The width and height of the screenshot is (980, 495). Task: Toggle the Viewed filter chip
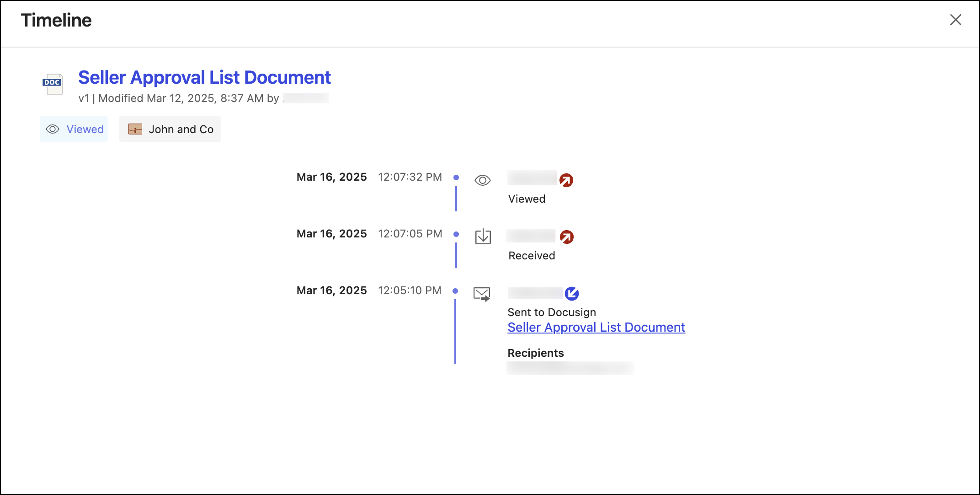[74, 129]
